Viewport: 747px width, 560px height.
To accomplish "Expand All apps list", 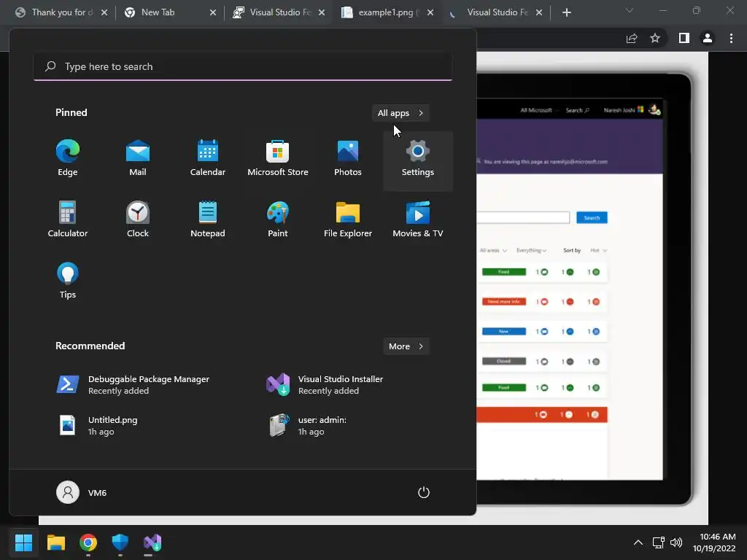I will pyautogui.click(x=400, y=113).
